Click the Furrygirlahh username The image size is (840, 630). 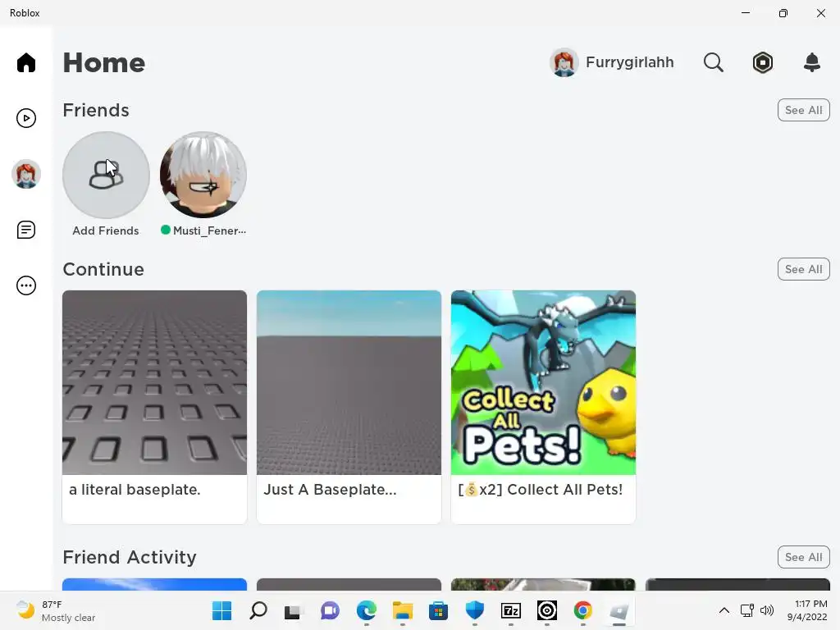[629, 62]
